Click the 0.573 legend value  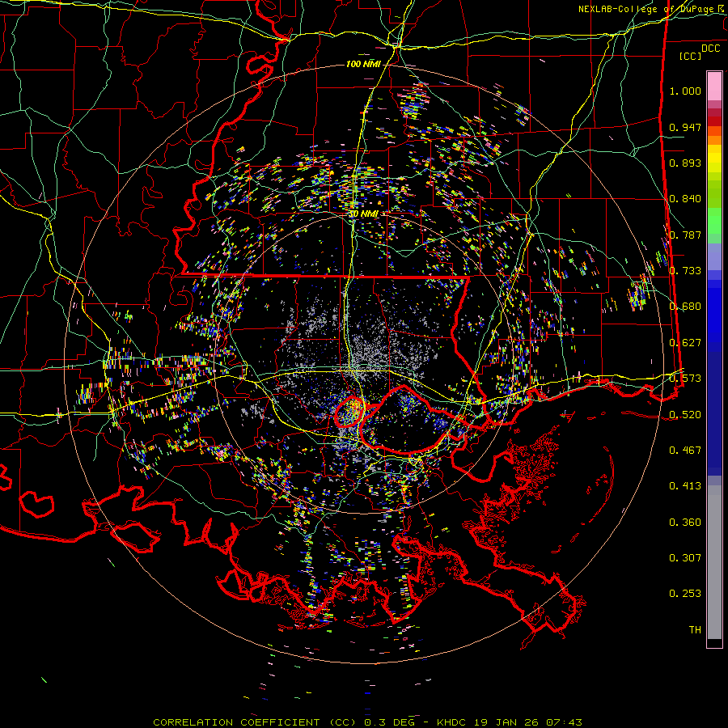tap(685, 379)
